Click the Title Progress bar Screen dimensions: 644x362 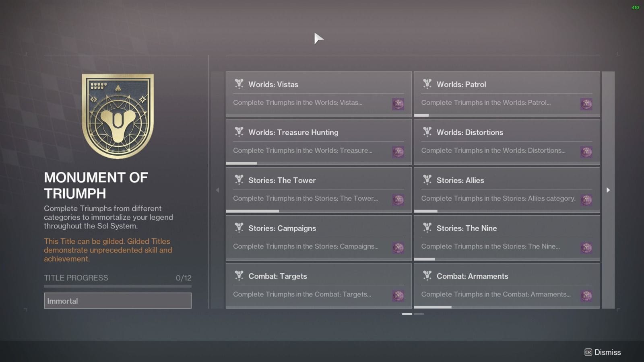pyautogui.click(x=118, y=286)
